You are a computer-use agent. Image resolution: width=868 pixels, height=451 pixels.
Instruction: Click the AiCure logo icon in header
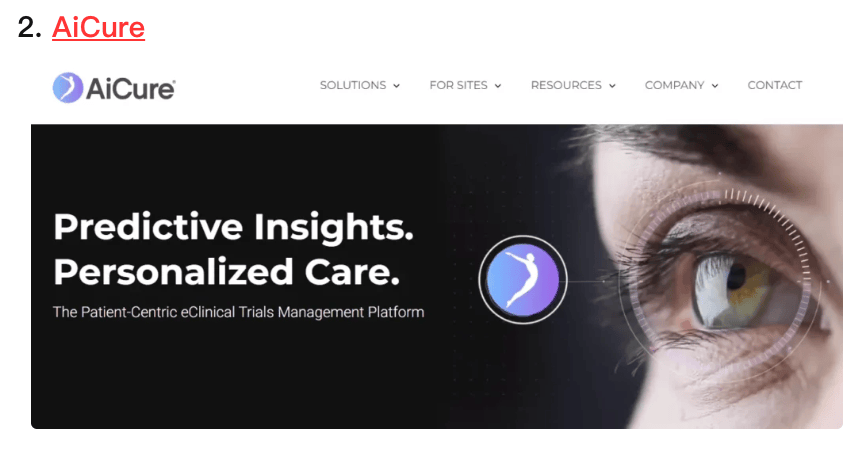[68, 88]
